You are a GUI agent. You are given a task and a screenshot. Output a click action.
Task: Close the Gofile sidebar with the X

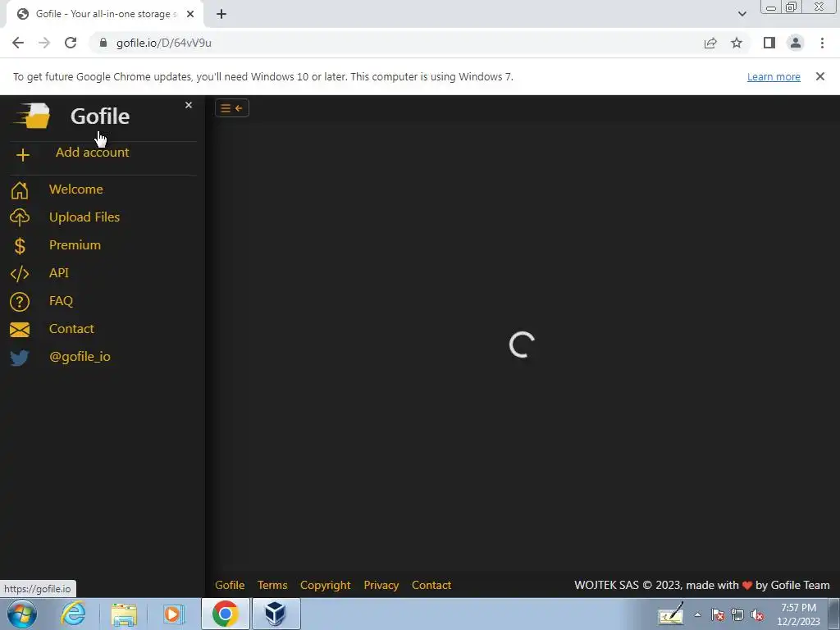point(189,105)
